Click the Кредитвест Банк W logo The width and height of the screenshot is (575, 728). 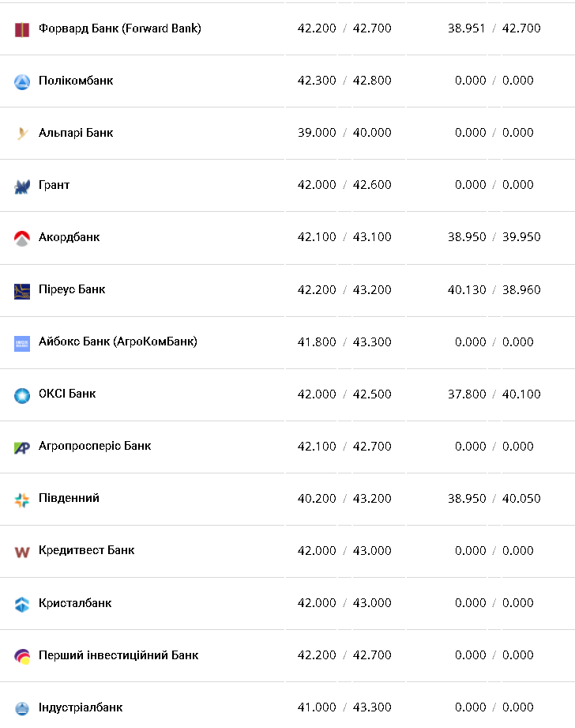coord(22,551)
